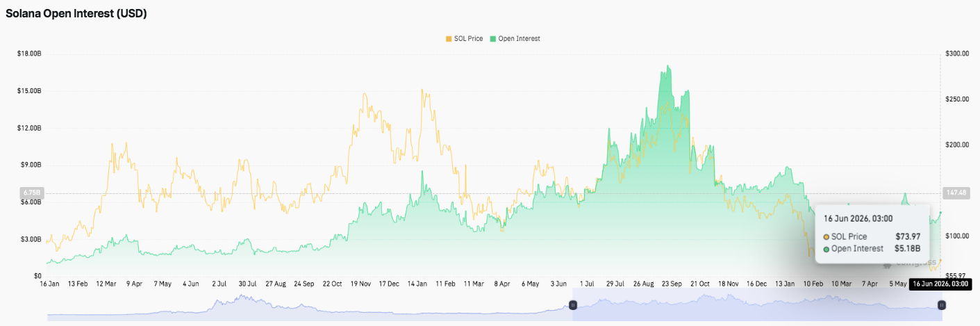Click the 4 Jun x-axis date label
The width and height of the screenshot is (980, 326).
click(191, 284)
